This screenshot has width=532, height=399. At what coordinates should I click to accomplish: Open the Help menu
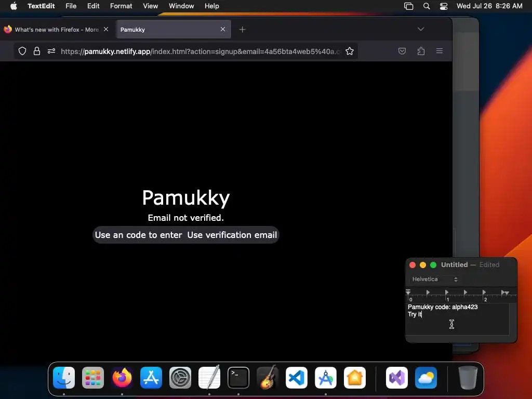(x=212, y=6)
